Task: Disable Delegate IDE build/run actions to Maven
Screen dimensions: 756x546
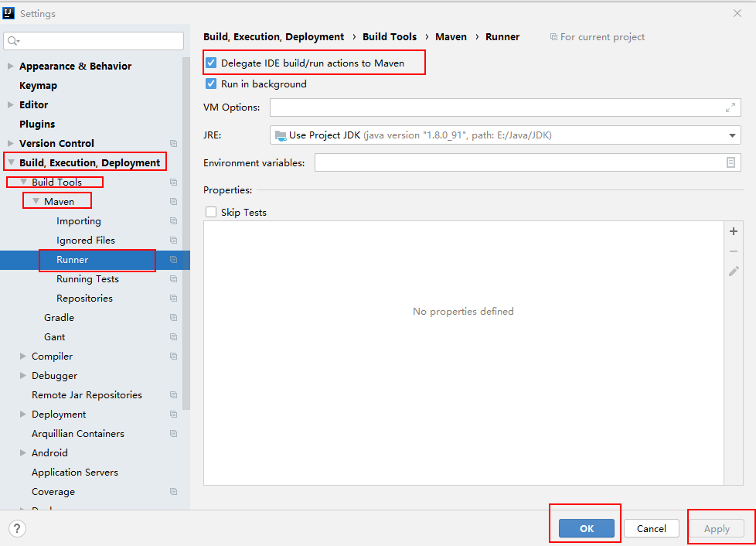Action: pos(211,62)
